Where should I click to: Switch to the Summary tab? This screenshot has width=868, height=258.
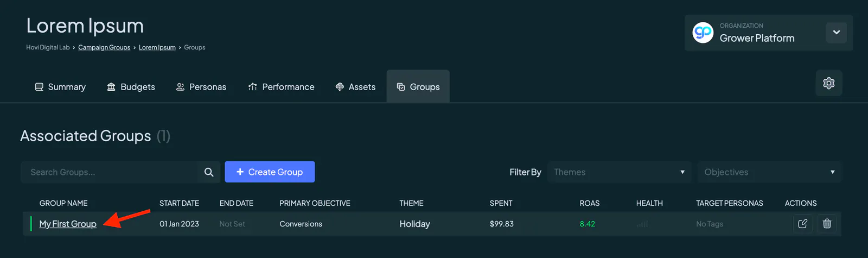(x=60, y=87)
